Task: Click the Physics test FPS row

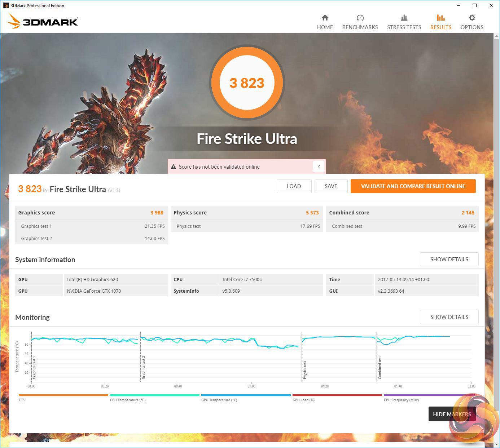Action: [247, 226]
